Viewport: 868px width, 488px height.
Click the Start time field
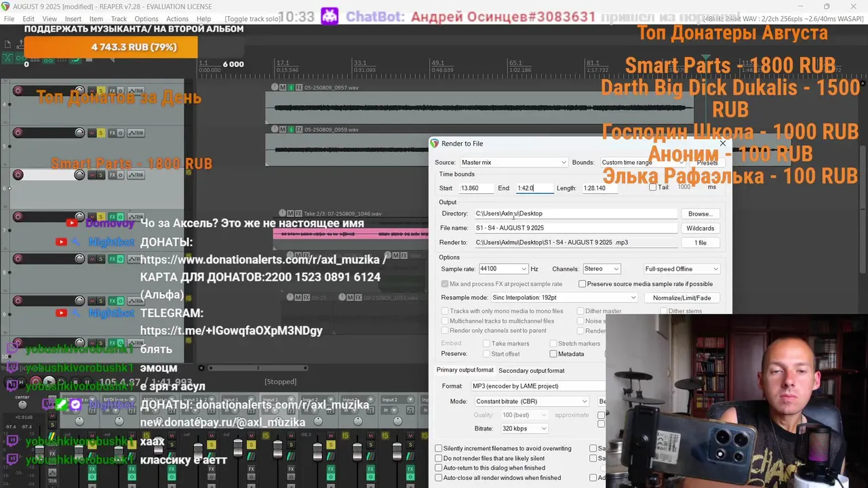coord(475,188)
